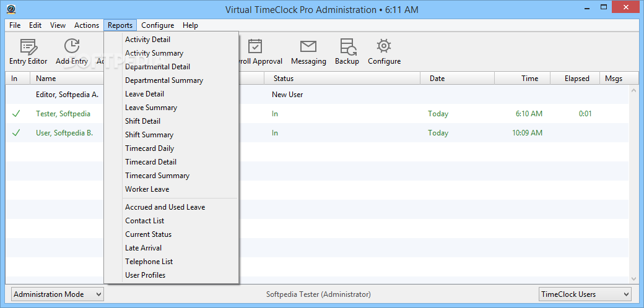Viewport: 644px width, 308px height.
Task: Click scrollbar down arrow in user list
Action: click(633, 278)
